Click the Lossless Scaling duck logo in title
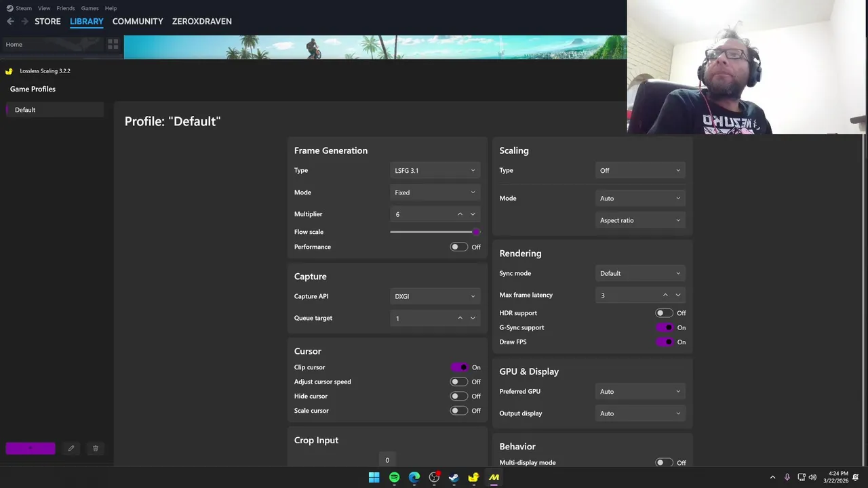 click(x=9, y=70)
